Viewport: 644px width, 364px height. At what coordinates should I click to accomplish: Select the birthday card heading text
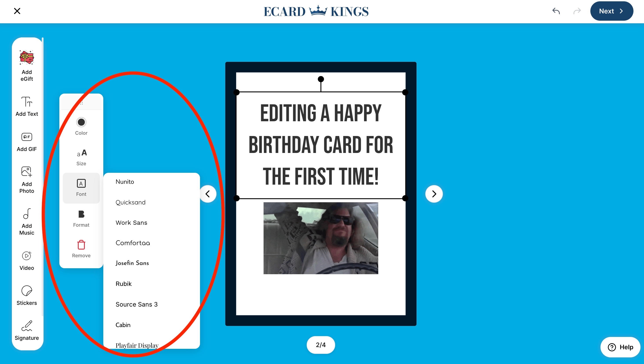click(321, 145)
